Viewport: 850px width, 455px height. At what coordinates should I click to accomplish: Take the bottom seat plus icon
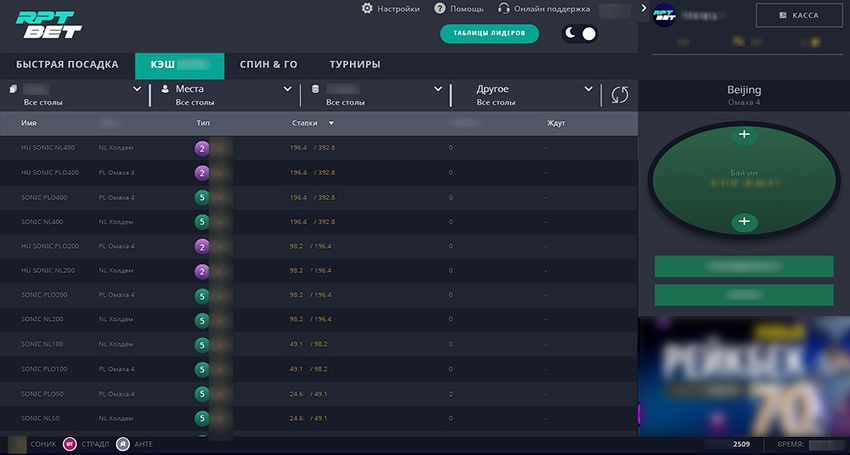[x=743, y=222]
